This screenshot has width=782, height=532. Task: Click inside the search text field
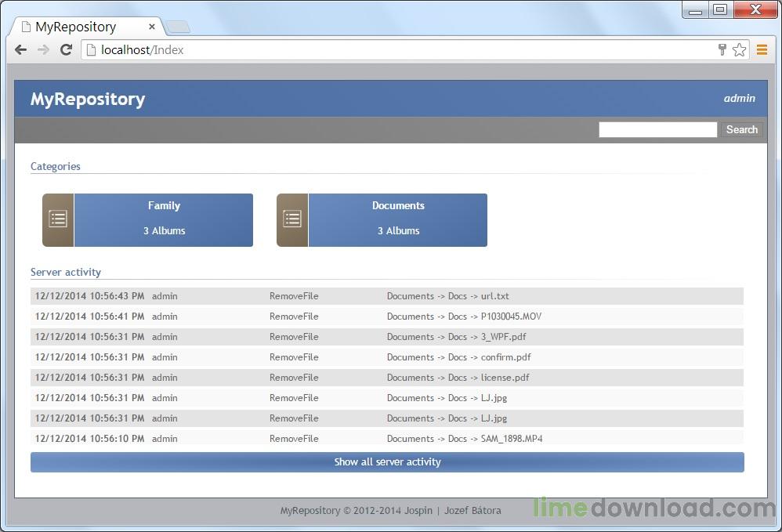pos(657,129)
